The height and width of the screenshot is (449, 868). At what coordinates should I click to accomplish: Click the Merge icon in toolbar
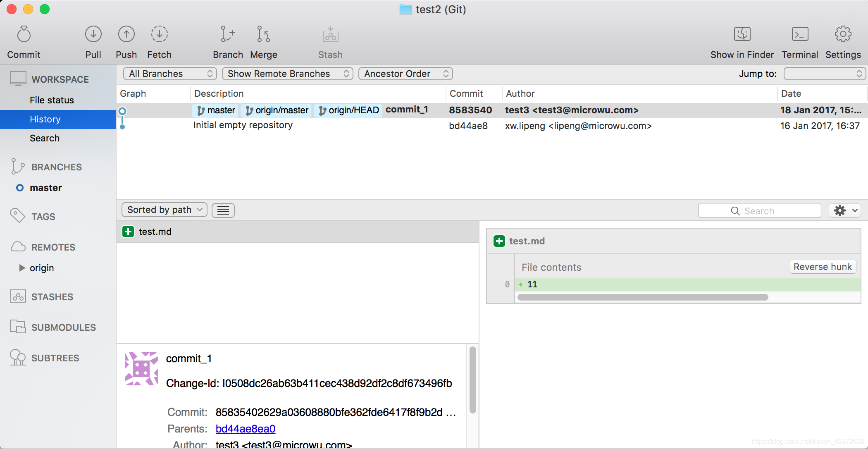pyautogui.click(x=263, y=41)
